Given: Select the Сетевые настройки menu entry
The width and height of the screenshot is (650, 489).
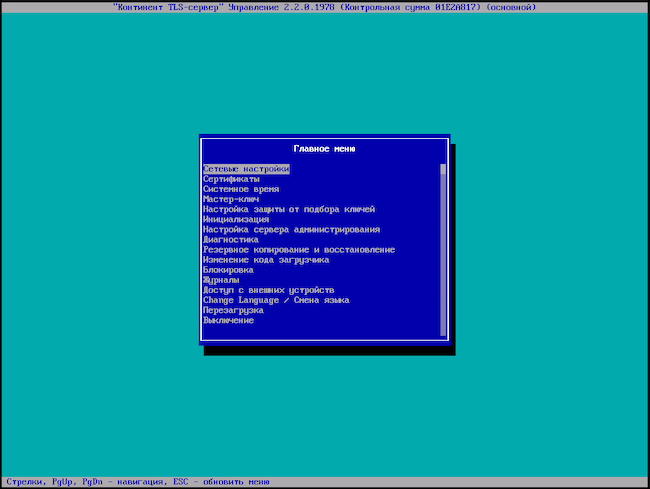Looking at the screenshot, I should [246, 169].
